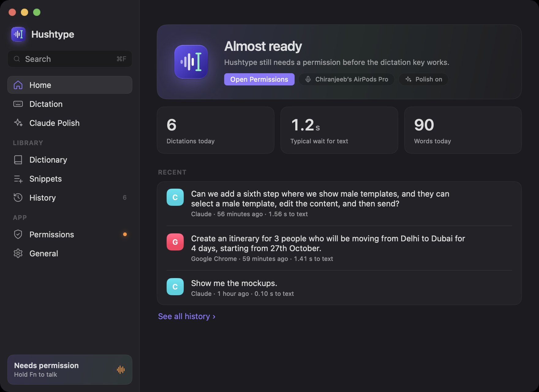Image resolution: width=539 pixels, height=392 pixels.
Task: Open General app settings
Action: (x=70, y=253)
